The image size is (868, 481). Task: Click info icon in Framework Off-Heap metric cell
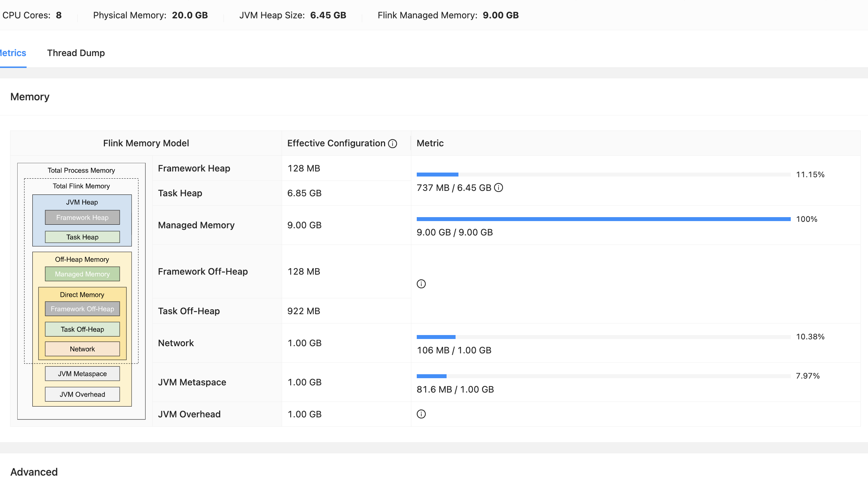[x=421, y=284]
